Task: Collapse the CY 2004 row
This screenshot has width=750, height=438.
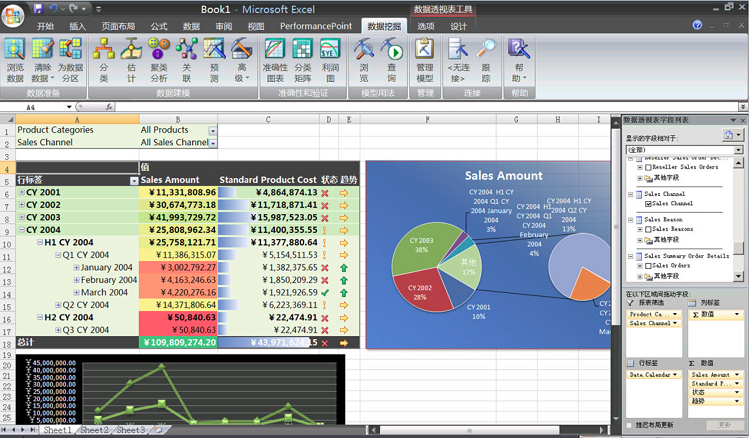Action: pos(22,230)
